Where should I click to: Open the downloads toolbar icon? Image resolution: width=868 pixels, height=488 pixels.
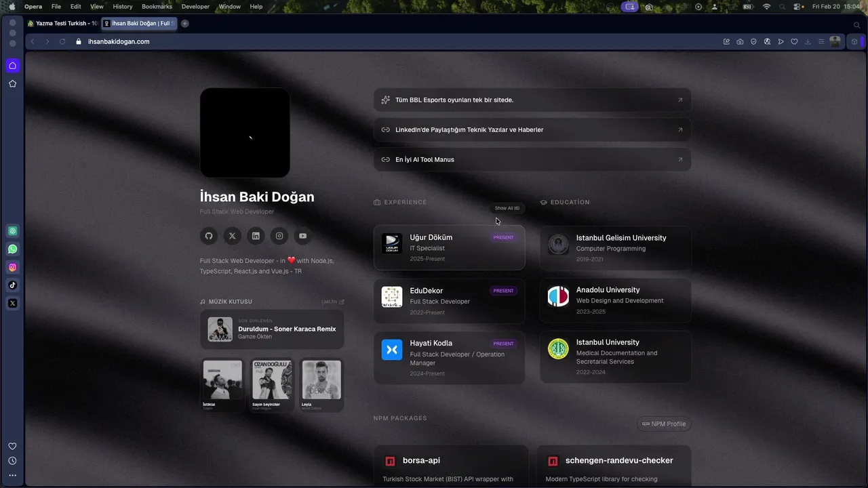[808, 41]
